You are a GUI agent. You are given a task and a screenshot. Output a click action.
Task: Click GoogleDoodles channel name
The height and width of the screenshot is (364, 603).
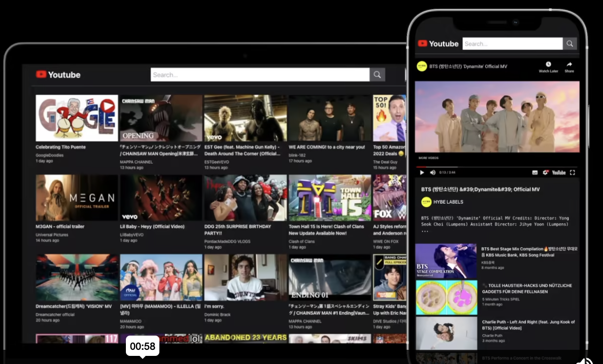pos(50,155)
